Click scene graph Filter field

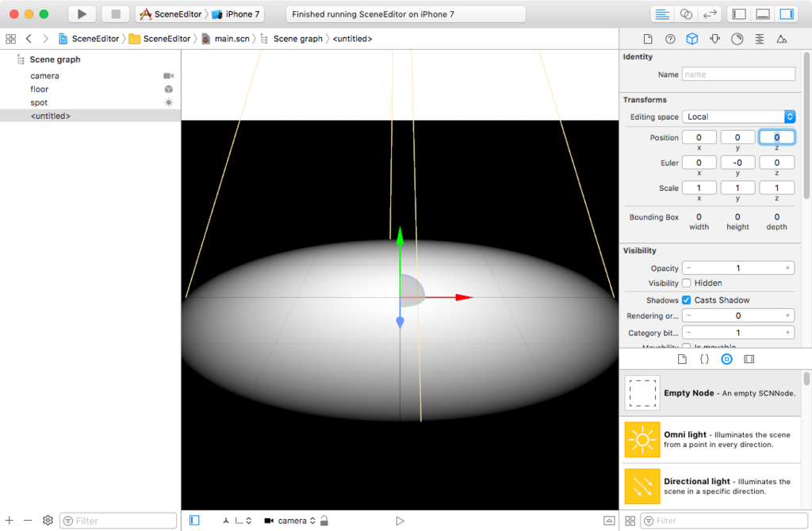click(x=118, y=521)
